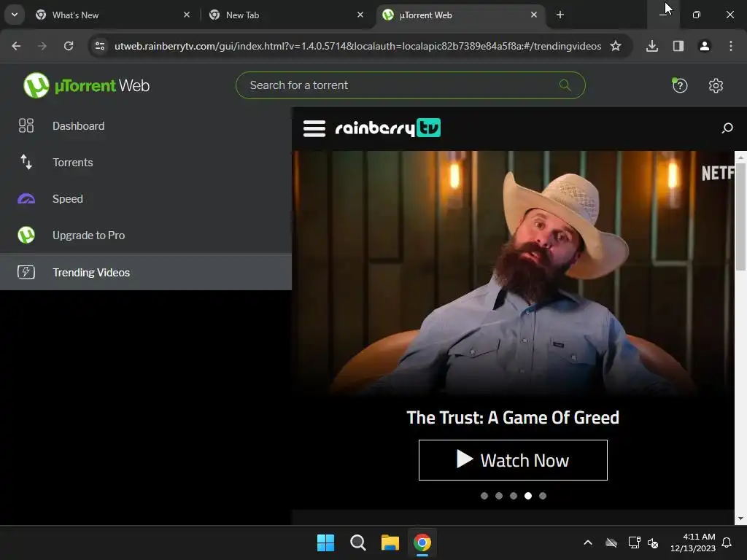747x560 pixels.
Task: Click the Torrents up-down arrows icon
Action: 26,163
